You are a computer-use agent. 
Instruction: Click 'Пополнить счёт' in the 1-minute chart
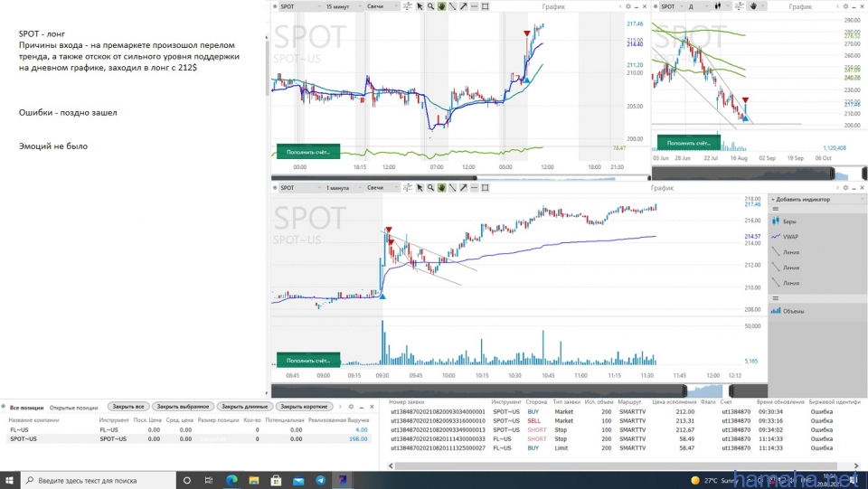click(308, 360)
